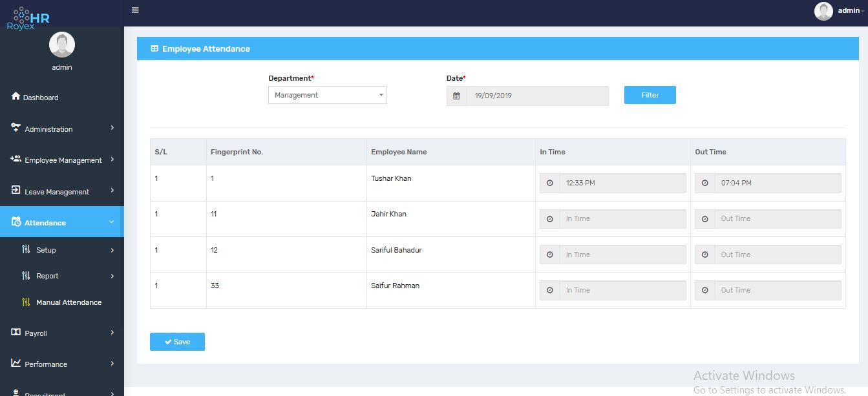The image size is (868, 396).
Task: Click the Report sliders icon
Action: click(26, 276)
